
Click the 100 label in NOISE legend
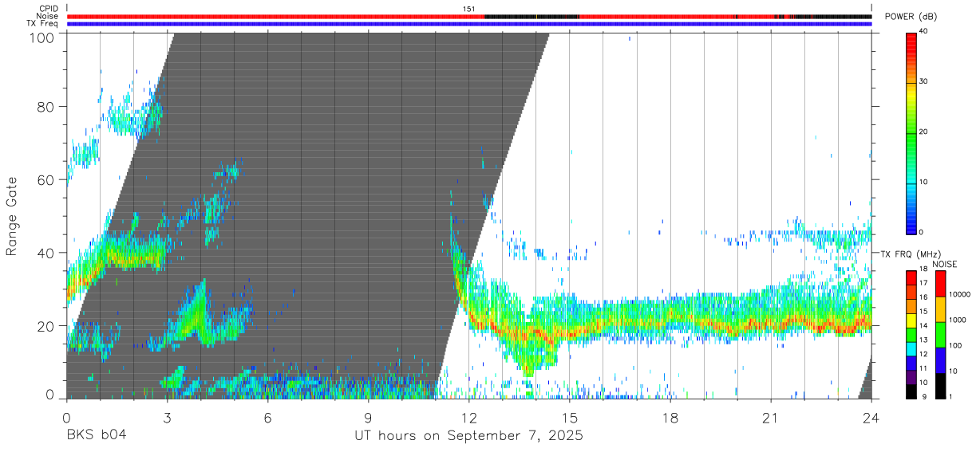[954, 345]
